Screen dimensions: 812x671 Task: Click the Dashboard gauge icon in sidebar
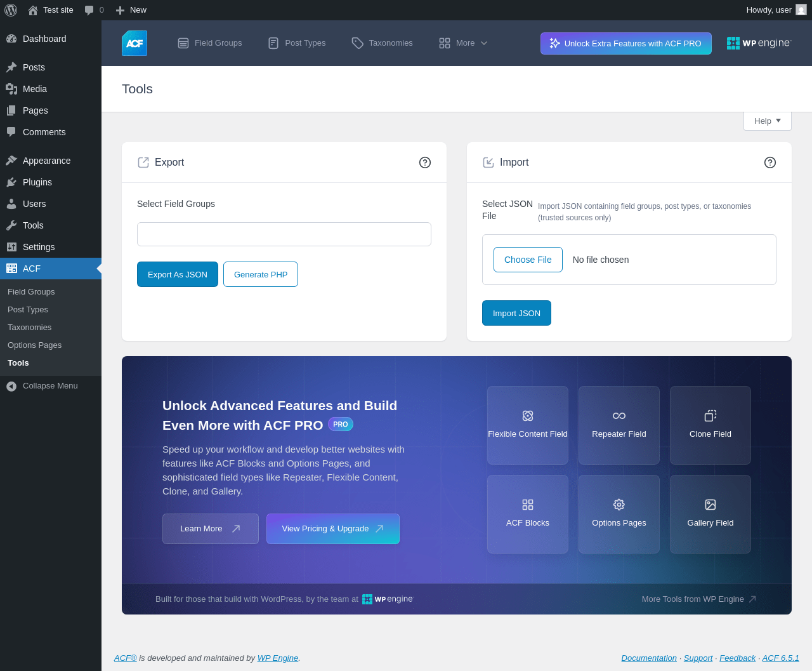coord(11,39)
